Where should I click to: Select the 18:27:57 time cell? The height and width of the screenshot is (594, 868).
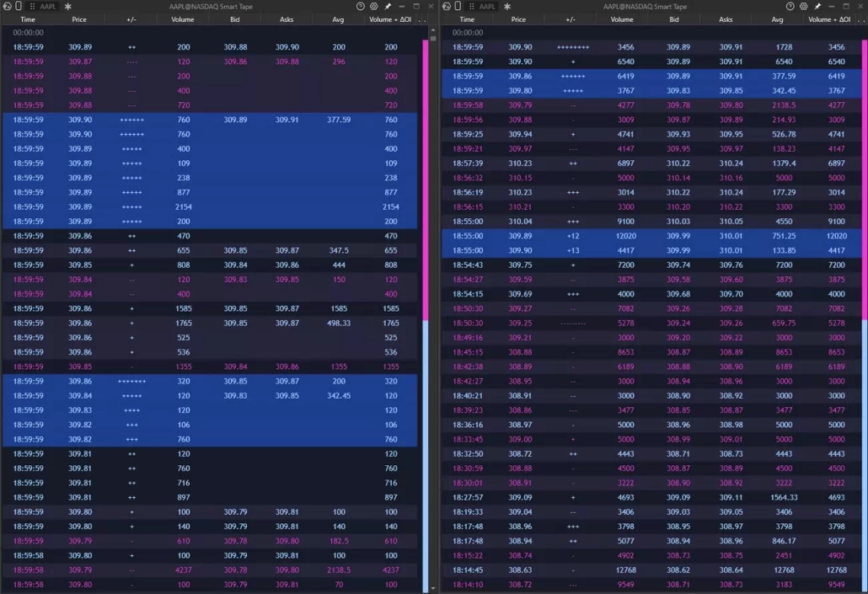click(467, 497)
